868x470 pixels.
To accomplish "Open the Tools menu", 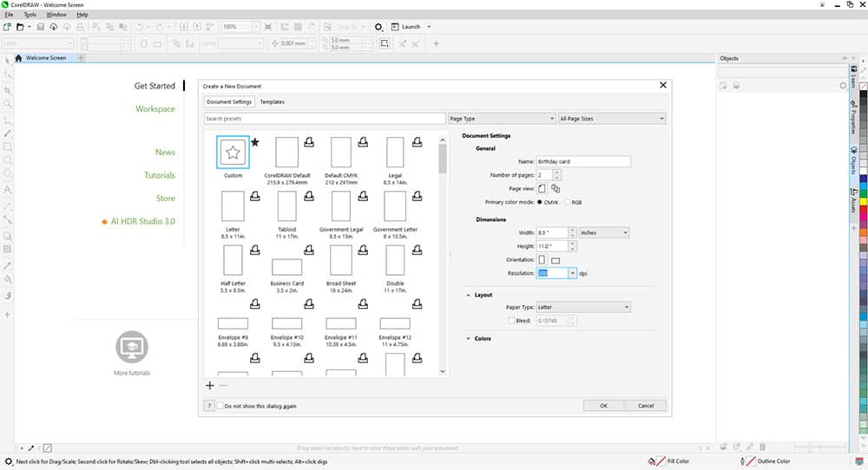I will (30, 15).
